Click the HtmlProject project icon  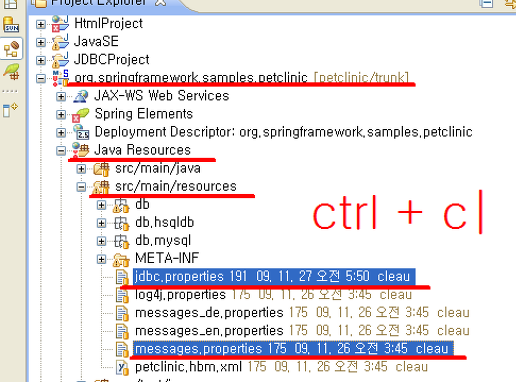pos(60,24)
